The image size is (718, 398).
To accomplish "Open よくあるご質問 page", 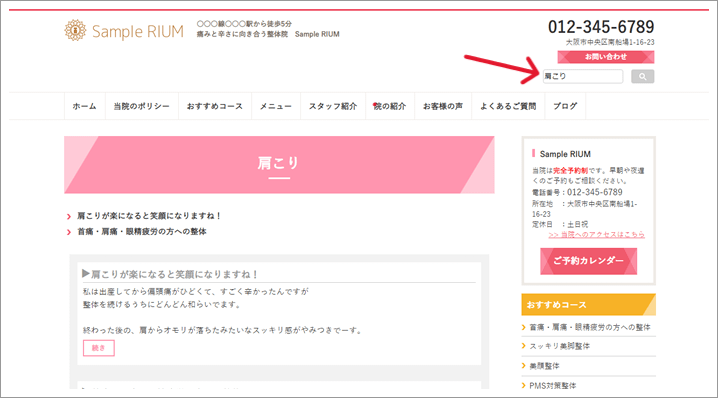I will pos(508,106).
